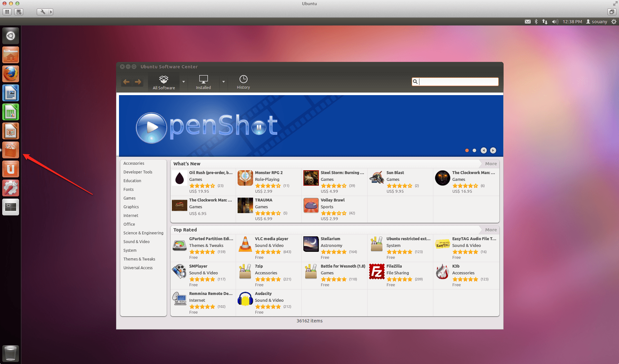Open the Home Folder in launcher

click(11, 55)
